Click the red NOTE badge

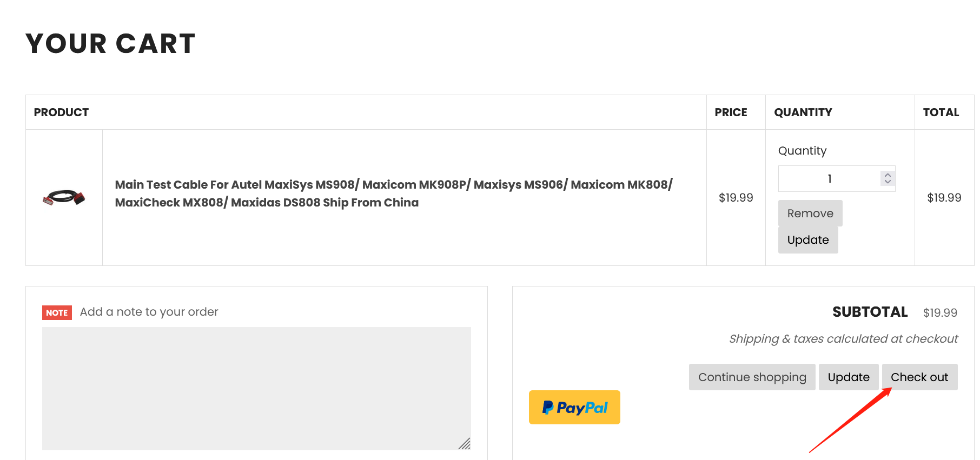57,312
